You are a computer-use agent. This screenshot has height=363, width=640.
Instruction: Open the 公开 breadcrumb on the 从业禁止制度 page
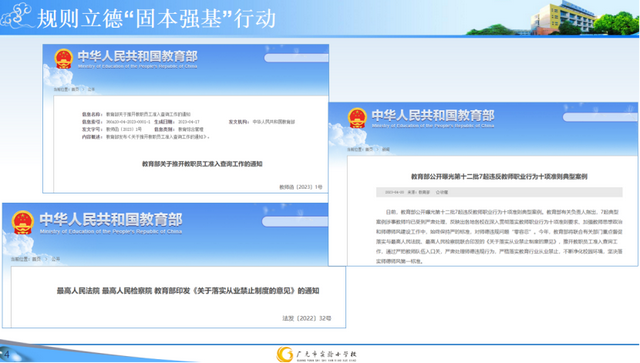56,259
